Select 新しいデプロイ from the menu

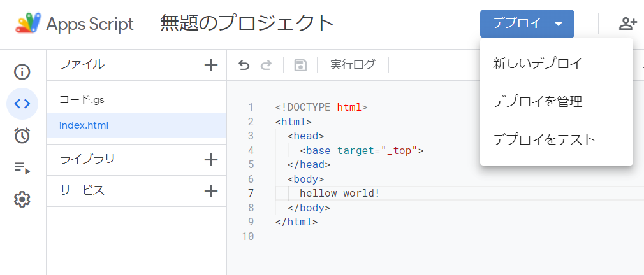[538, 63]
